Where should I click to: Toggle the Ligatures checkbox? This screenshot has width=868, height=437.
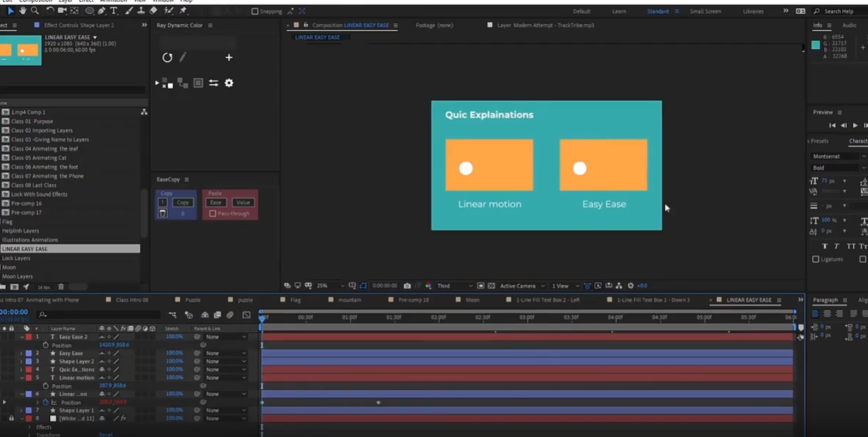click(x=815, y=259)
